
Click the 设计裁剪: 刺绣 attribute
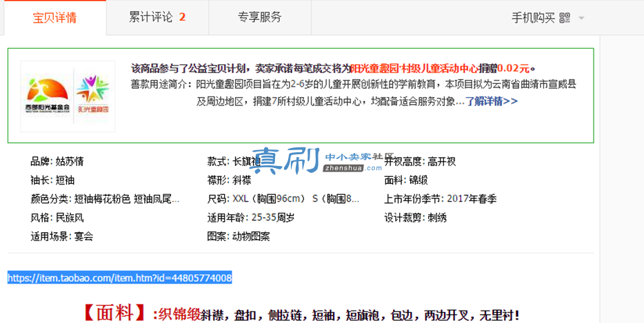click(415, 218)
